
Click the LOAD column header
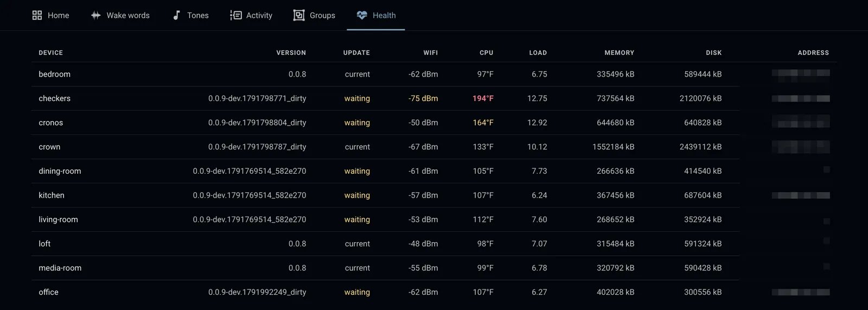pos(538,53)
